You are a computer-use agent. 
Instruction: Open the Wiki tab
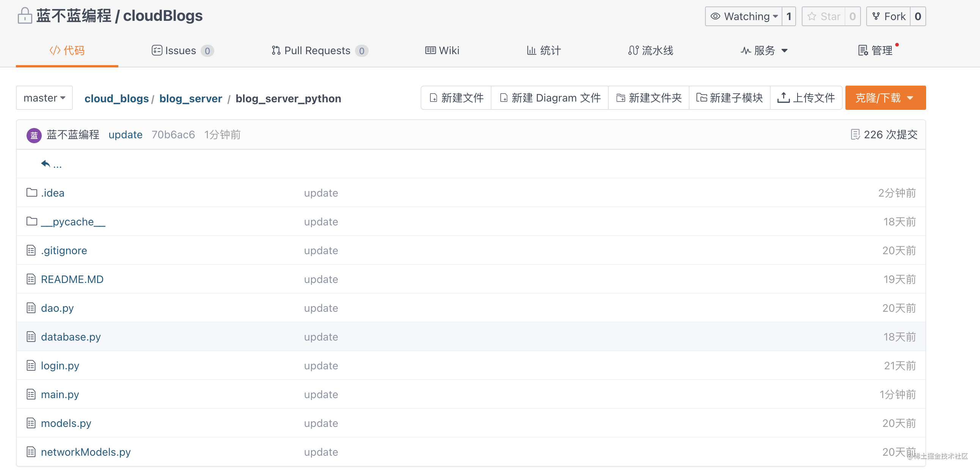[x=442, y=50]
